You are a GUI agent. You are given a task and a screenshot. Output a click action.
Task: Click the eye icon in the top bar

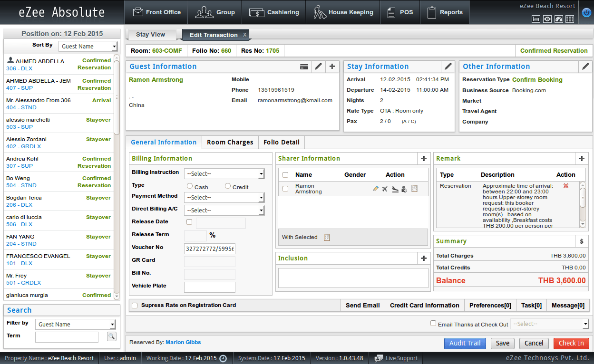(x=547, y=19)
